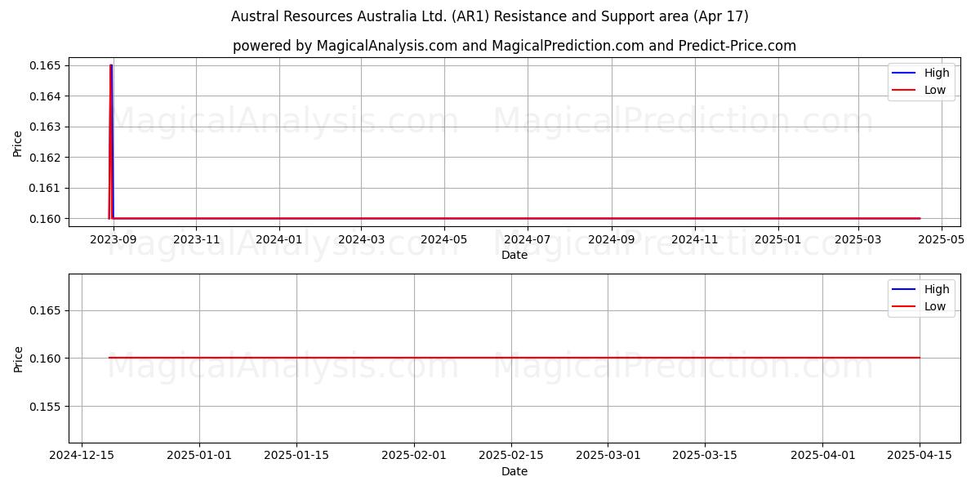Click the 2025-05 date tick label
Image resolution: width=980 pixels, height=490 pixels.
click(942, 239)
